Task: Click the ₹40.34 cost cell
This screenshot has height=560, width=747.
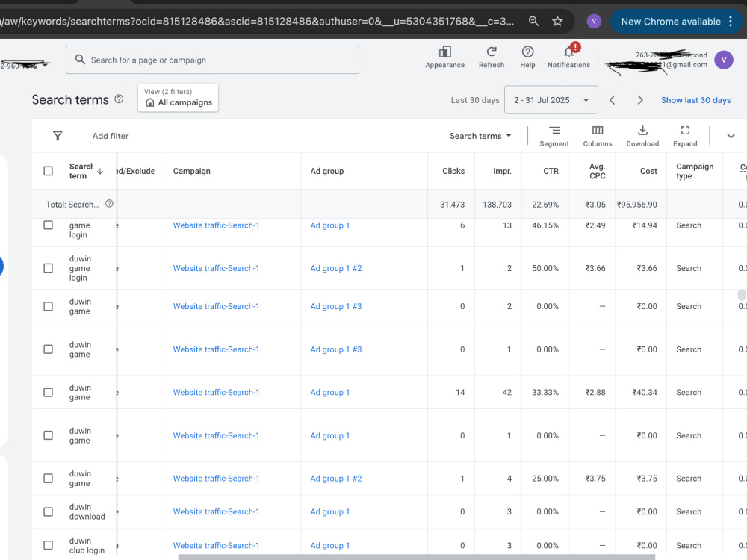Action: [645, 393]
